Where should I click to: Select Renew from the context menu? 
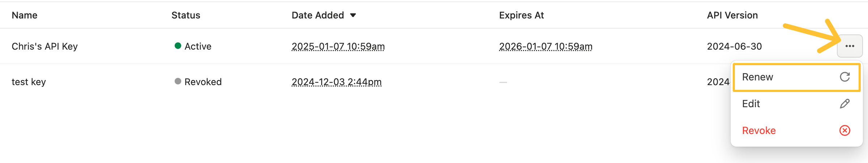pyautogui.click(x=758, y=77)
